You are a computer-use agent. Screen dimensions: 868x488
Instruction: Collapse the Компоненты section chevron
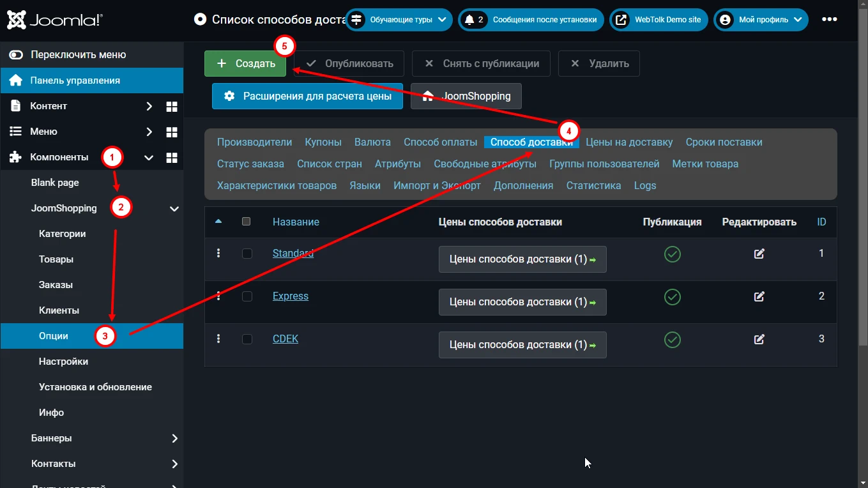coord(149,157)
